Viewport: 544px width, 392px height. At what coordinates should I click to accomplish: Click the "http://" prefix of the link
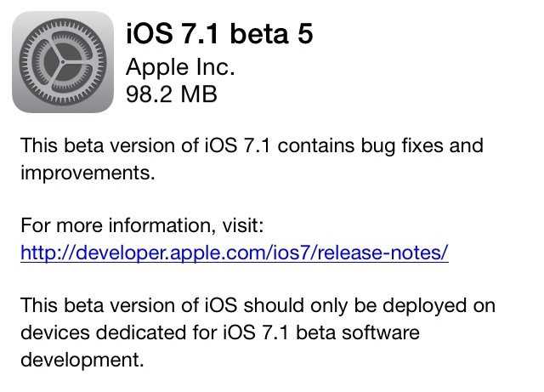(48, 253)
